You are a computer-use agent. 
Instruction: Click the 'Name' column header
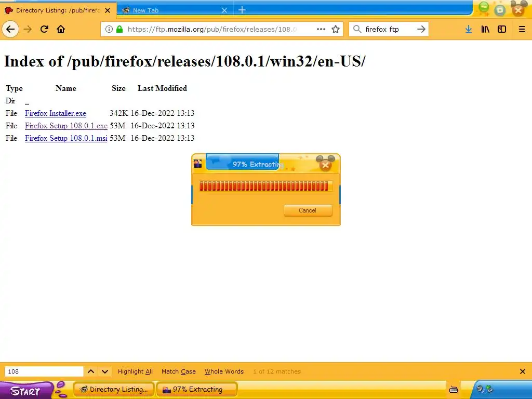pyautogui.click(x=66, y=88)
